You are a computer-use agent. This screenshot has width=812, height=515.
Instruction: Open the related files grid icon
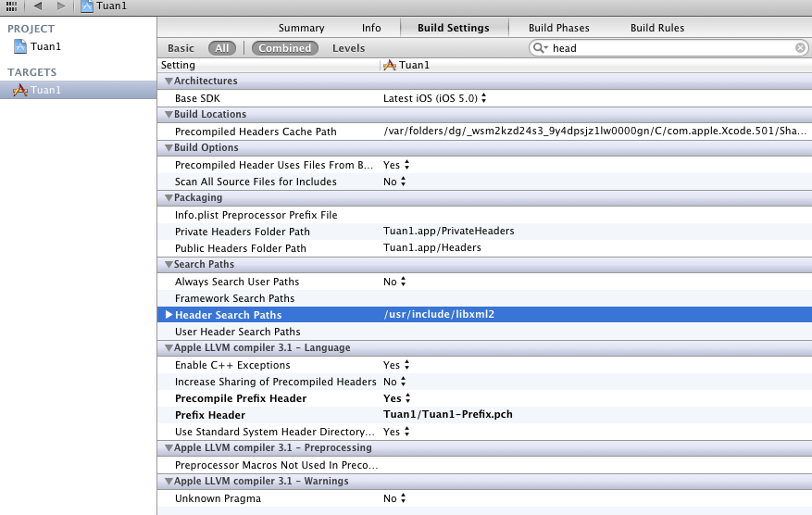11,6
